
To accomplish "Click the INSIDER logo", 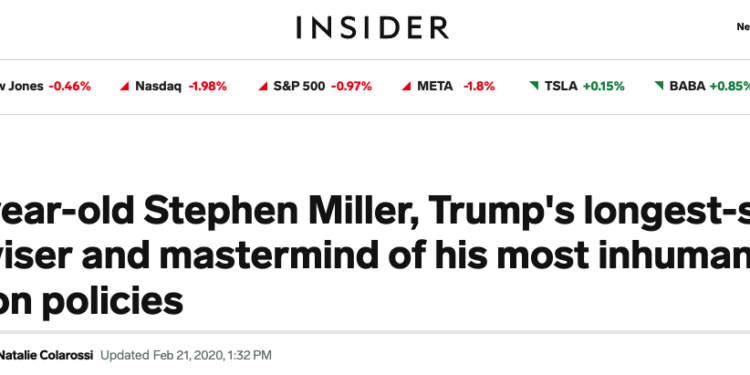I will tap(372, 27).
